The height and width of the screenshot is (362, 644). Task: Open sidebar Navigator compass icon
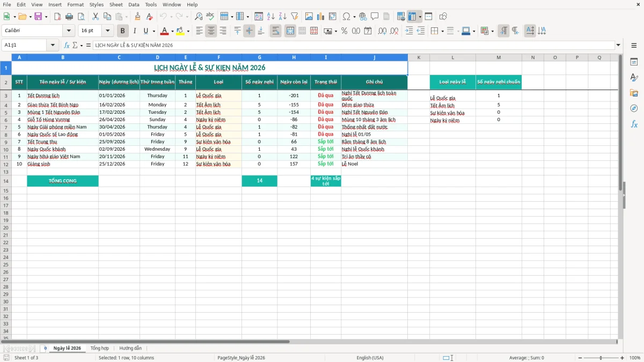pyautogui.click(x=634, y=108)
